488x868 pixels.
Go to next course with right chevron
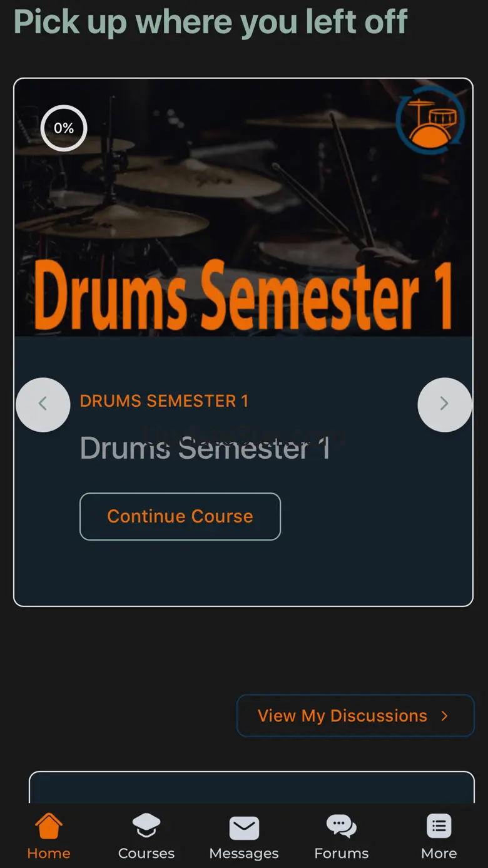[445, 405]
